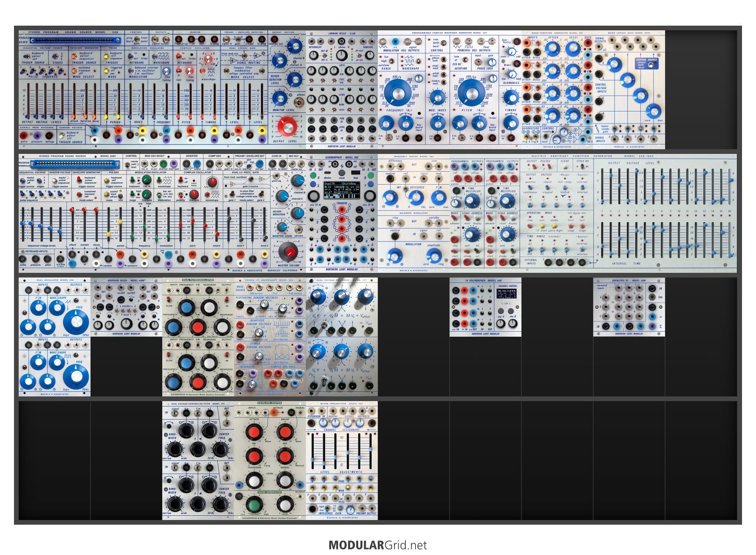
Task: Click the Amplitude knob on the Frequency Shifter
Action: (x=434, y=256)
